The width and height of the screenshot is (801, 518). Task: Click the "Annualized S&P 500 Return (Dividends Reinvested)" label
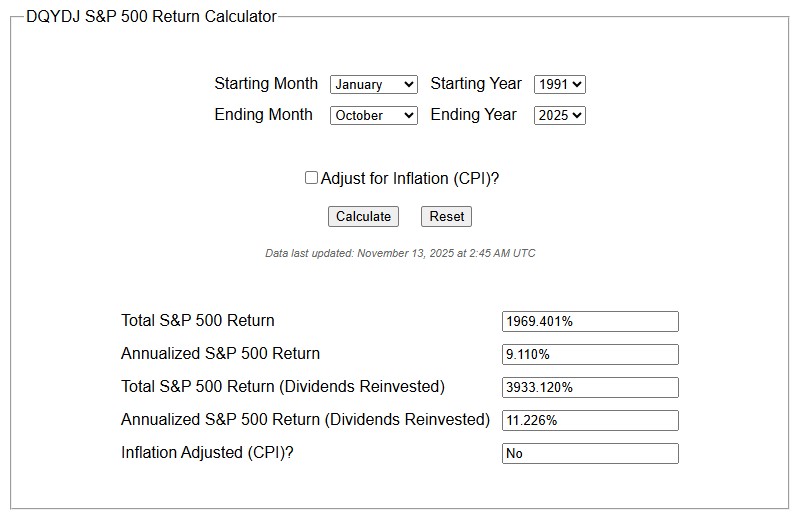[x=305, y=419]
